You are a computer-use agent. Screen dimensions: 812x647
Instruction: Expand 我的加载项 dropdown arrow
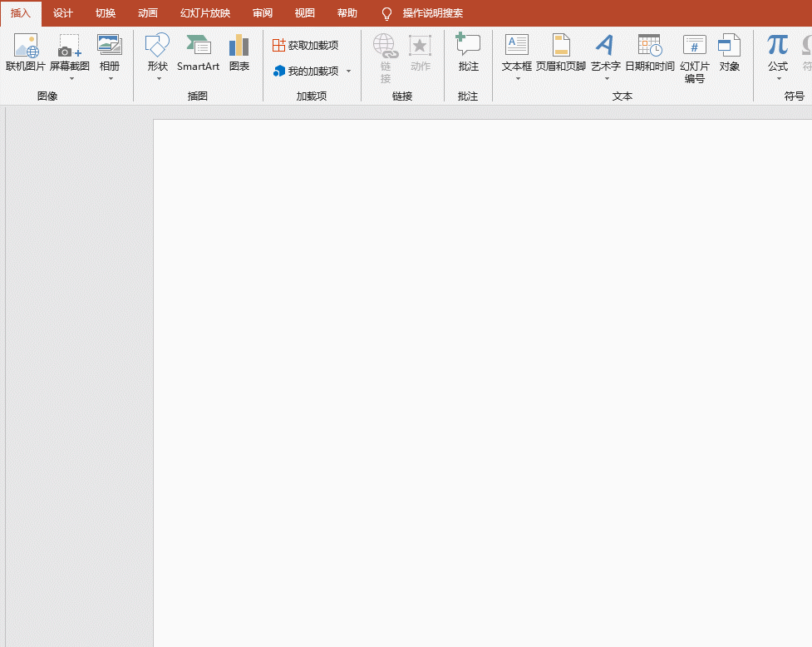coord(349,72)
